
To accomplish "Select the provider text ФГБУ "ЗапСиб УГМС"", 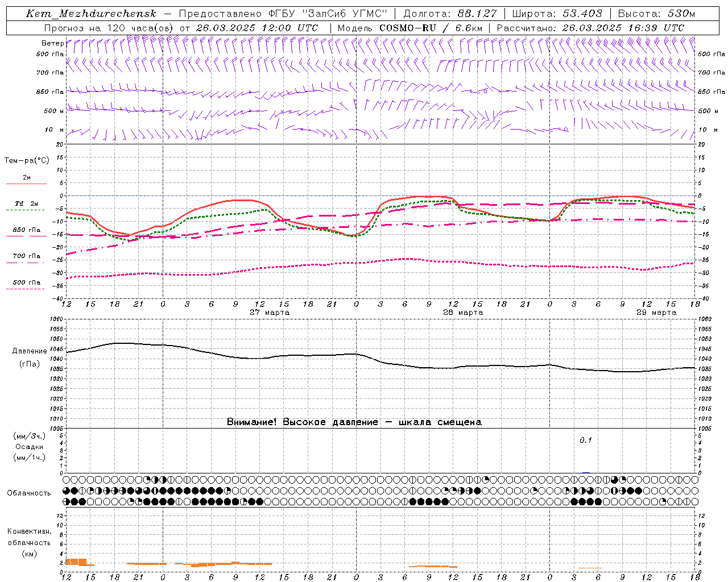I will click(x=327, y=14).
